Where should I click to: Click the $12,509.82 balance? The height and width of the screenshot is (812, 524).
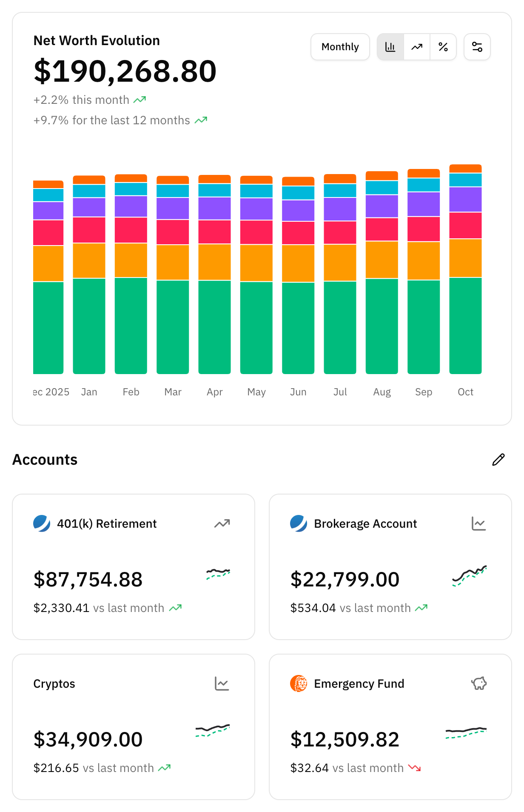point(345,739)
